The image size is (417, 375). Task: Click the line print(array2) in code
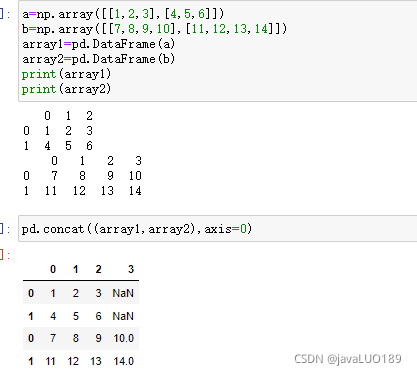pyautogui.click(x=66, y=89)
